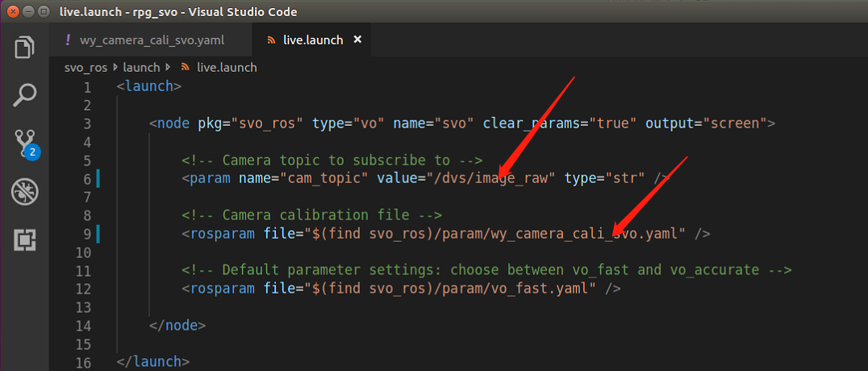Click the opening <launch> tag on line 1
The image size is (868, 371).
[149, 86]
